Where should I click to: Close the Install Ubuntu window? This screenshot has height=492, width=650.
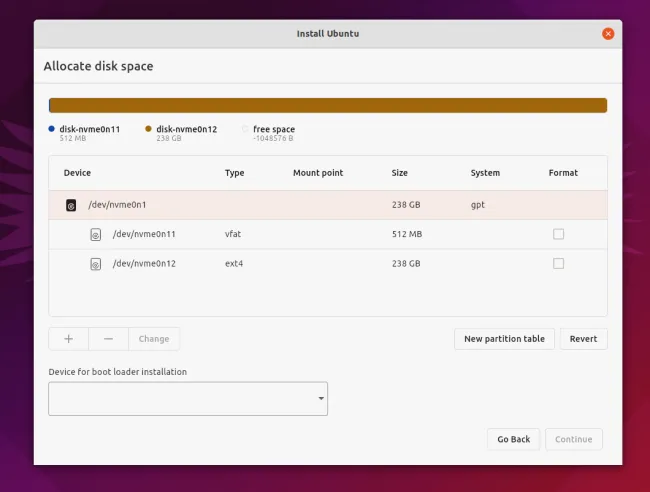tap(608, 34)
